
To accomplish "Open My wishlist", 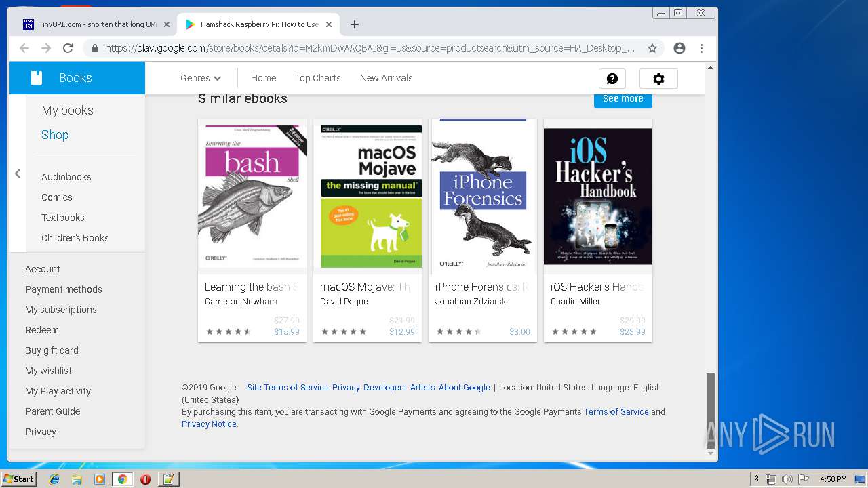I will click(x=48, y=371).
